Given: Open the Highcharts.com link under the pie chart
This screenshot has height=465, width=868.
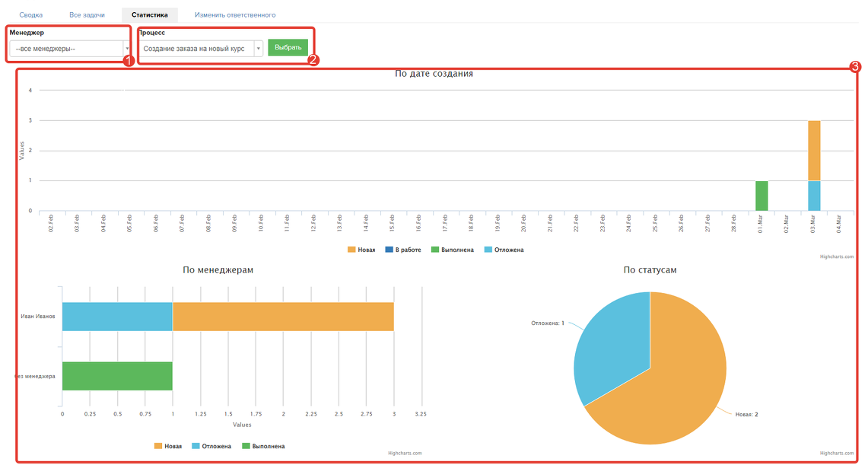Looking at the screenshot, I should [x=836, y=453].
